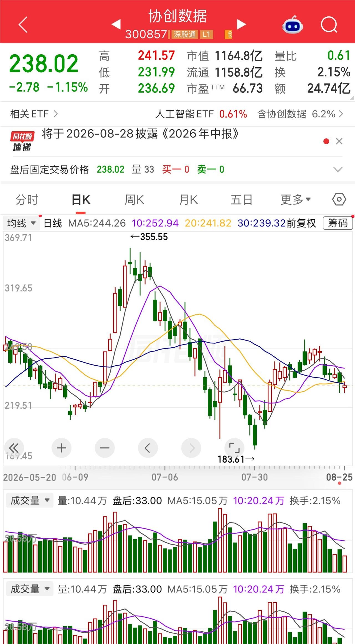Expand quote details corner triangle
355x644 pixels.
352,98
